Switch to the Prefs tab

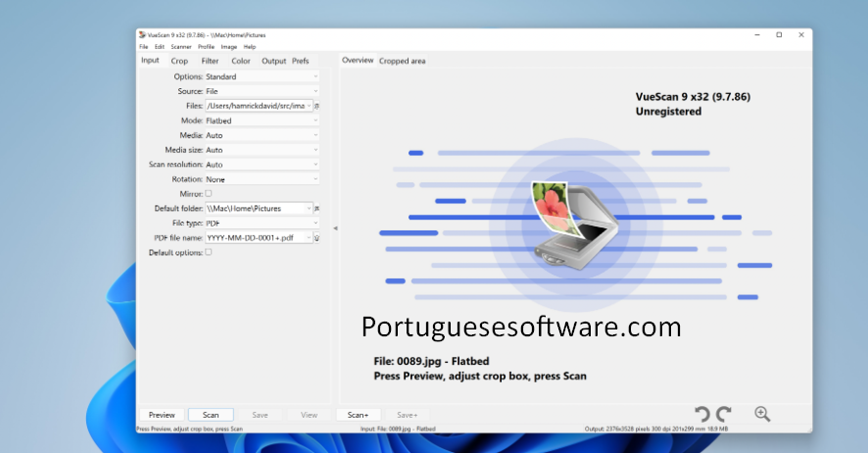click(301, 61)
